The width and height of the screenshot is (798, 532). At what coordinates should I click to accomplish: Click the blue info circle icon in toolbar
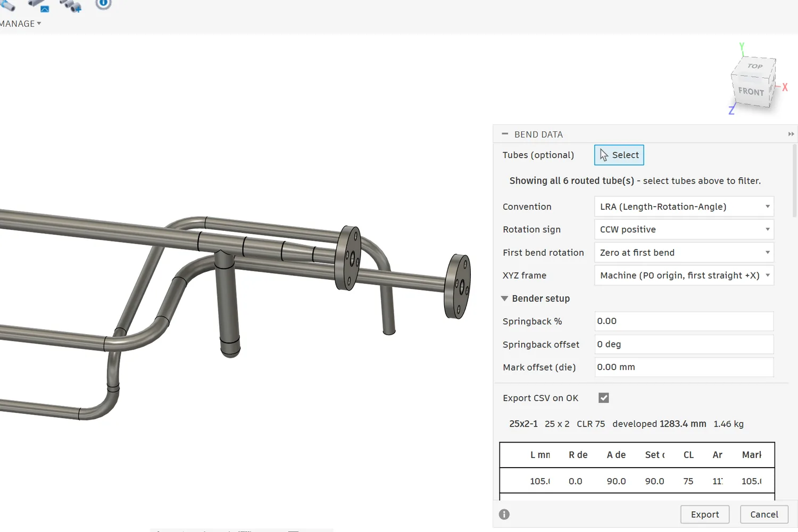pyautogui.click(x=103, y=4)
